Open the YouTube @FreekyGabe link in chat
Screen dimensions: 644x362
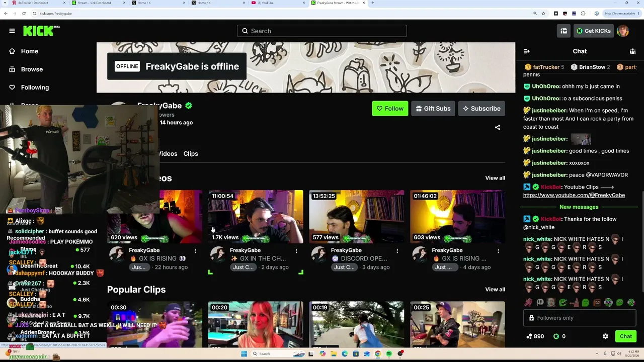pyautogui.click(x=574, y=195)
